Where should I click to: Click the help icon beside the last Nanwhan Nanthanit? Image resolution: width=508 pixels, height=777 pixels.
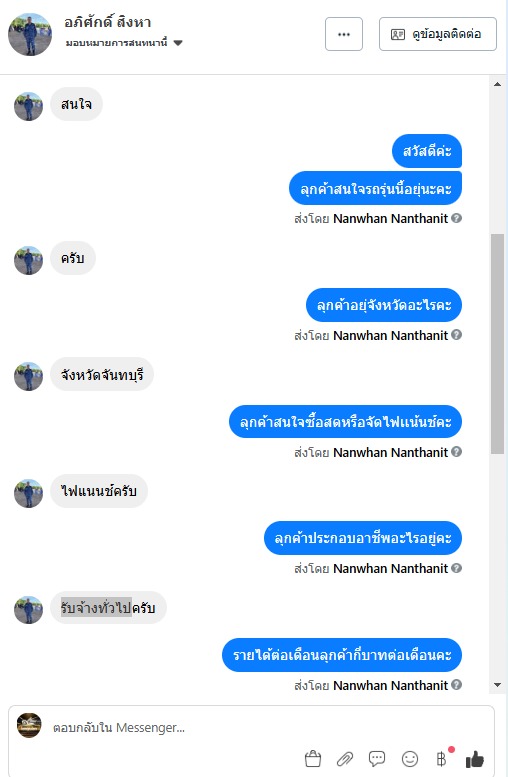tap(457, 685)
